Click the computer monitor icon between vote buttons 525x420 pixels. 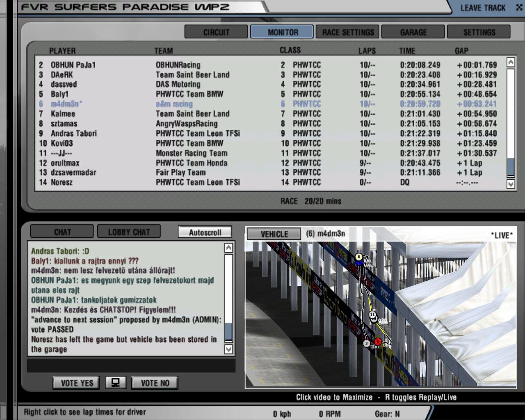coord(115,383)
